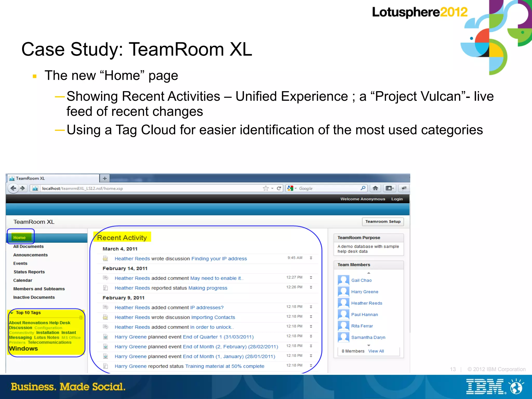Select the Telecommunications tag

(x=50, y=342)
